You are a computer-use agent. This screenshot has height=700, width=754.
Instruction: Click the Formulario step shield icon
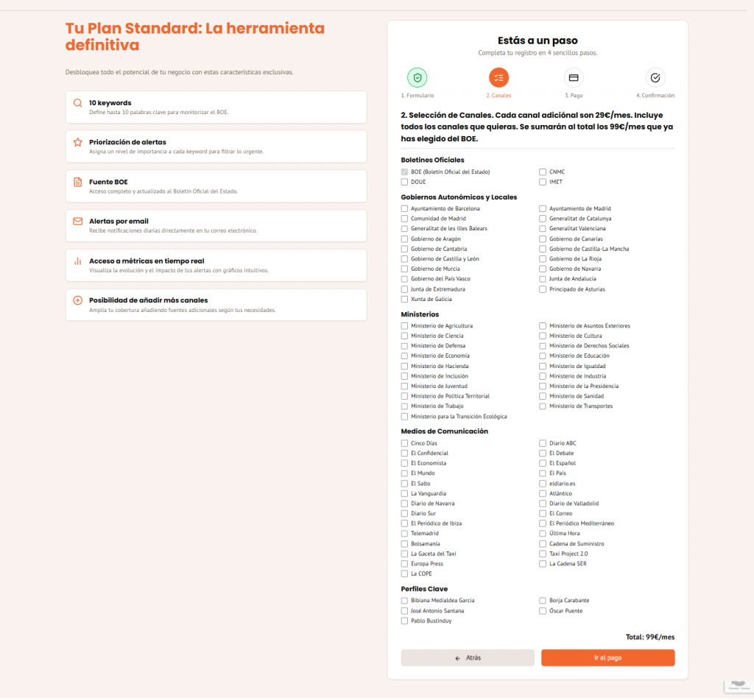click(x=417, y=77)
